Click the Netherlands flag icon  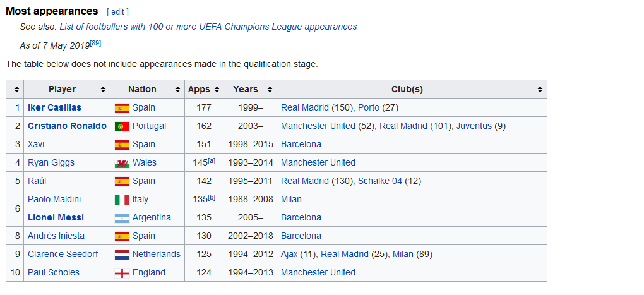point(122,255)
